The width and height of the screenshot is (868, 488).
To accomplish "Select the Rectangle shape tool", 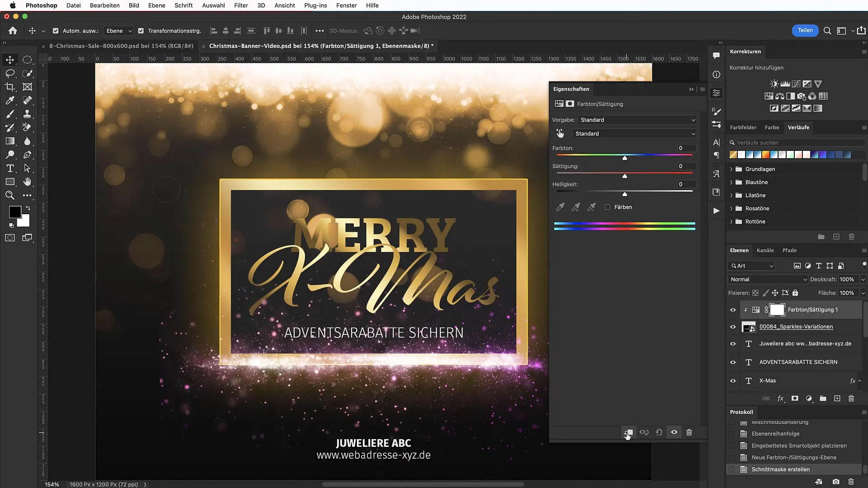I will (x=10, y=182).
